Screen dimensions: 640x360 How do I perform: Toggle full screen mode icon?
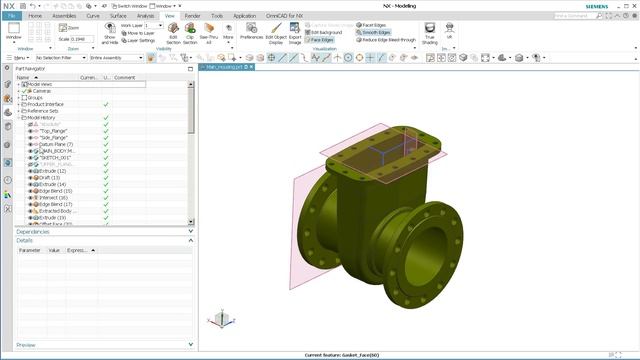pyautogui.click(x=609, y=16)
